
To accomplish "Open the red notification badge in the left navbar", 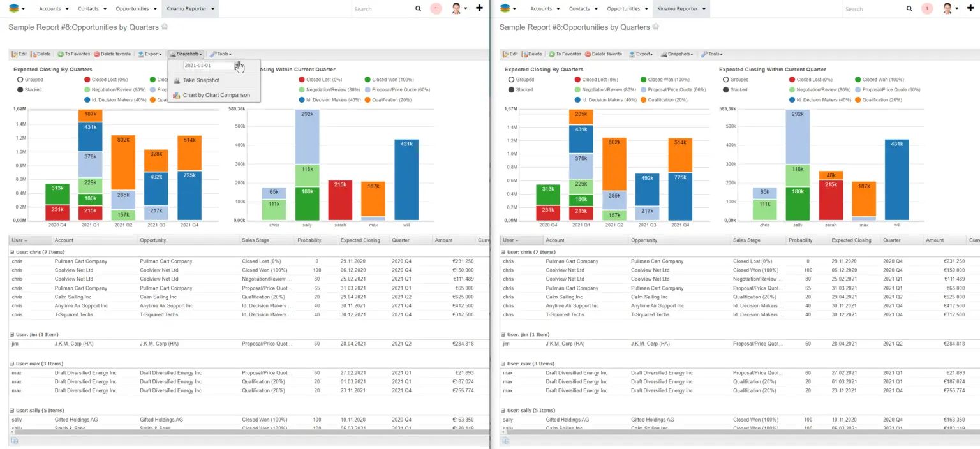I will 436,9.
